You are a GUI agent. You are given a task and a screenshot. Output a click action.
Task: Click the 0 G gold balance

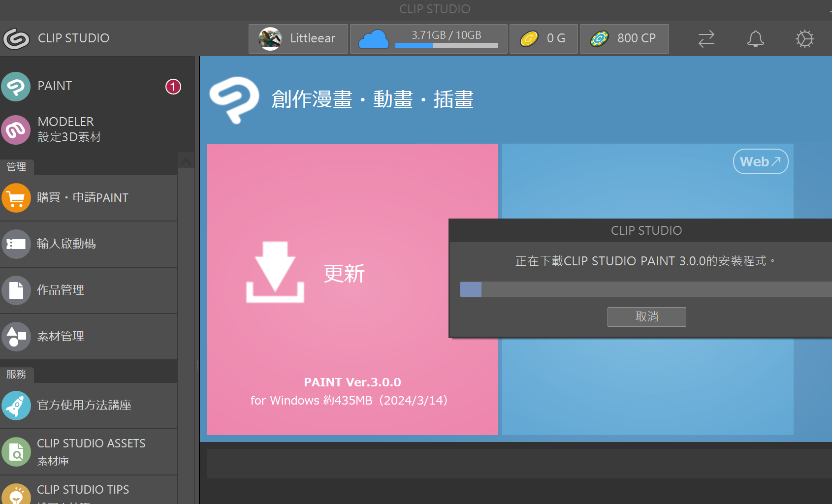pos(556,38)
